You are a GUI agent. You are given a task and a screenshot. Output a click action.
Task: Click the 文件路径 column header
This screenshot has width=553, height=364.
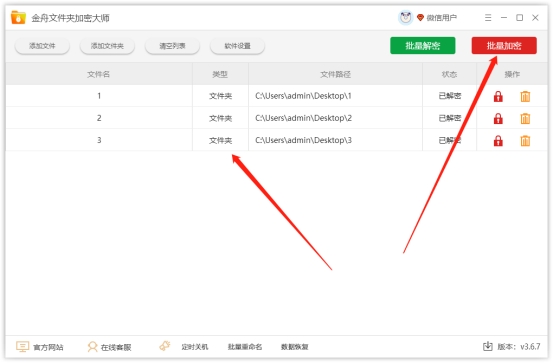[x=335, y=74]
